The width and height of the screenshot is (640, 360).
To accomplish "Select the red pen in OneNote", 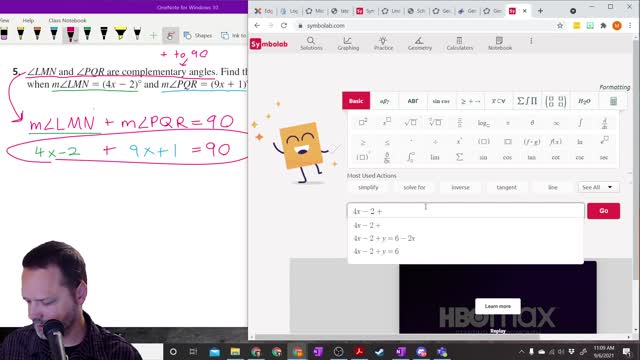I will [71, 34].
